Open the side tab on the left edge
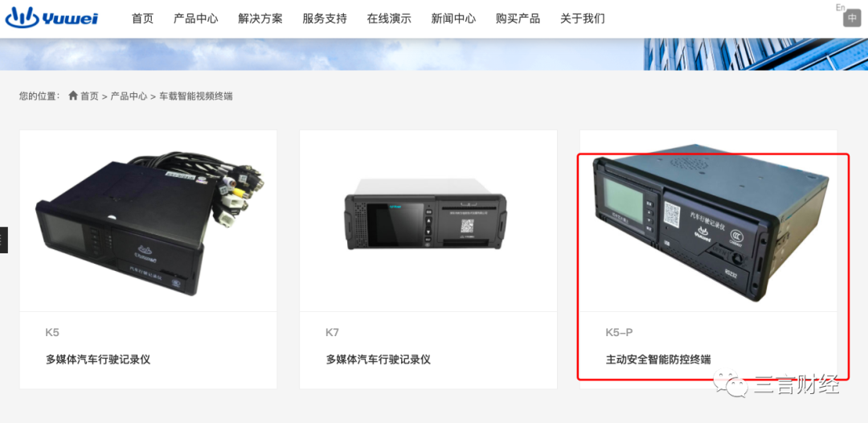 [x=3, y=240]
